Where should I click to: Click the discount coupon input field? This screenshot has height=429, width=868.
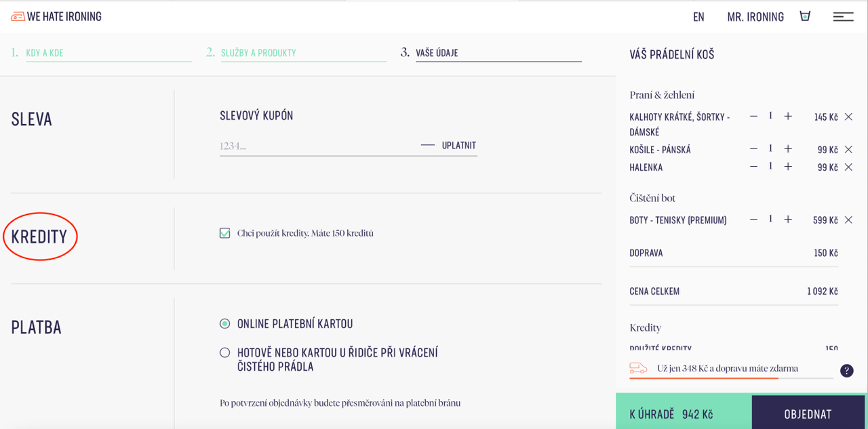pyautogui.click(x=315, y=146)
